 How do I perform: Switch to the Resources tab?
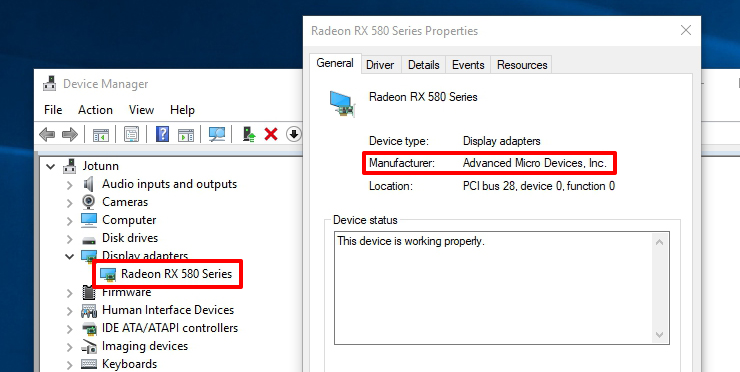point(522,65)
